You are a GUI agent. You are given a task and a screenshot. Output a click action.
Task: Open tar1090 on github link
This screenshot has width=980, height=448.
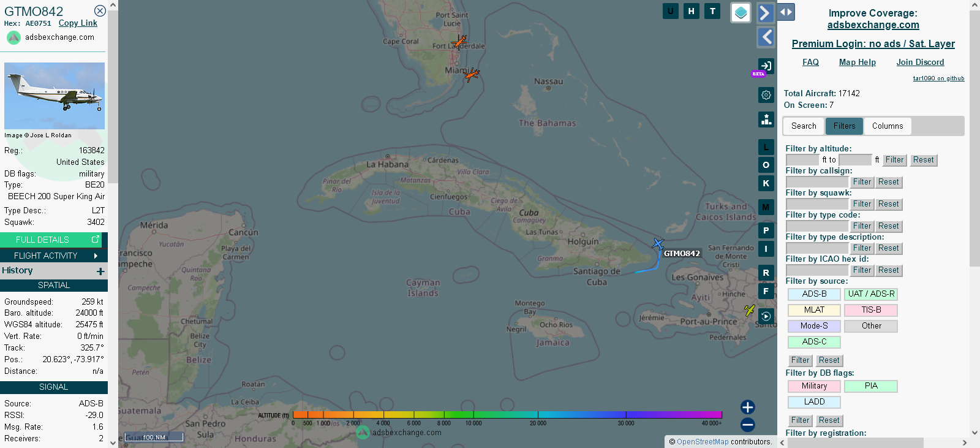point(938,78)
